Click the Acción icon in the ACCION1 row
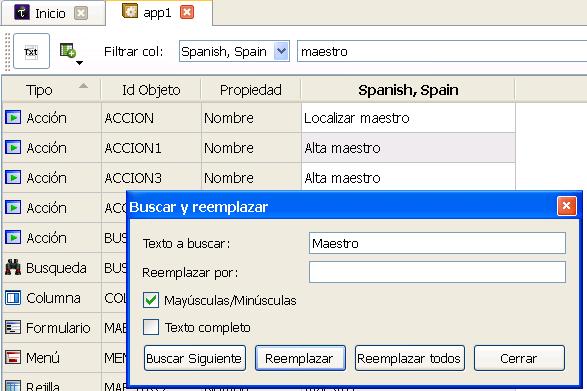Screen dimensions: 587x391 tap(13, 148)
